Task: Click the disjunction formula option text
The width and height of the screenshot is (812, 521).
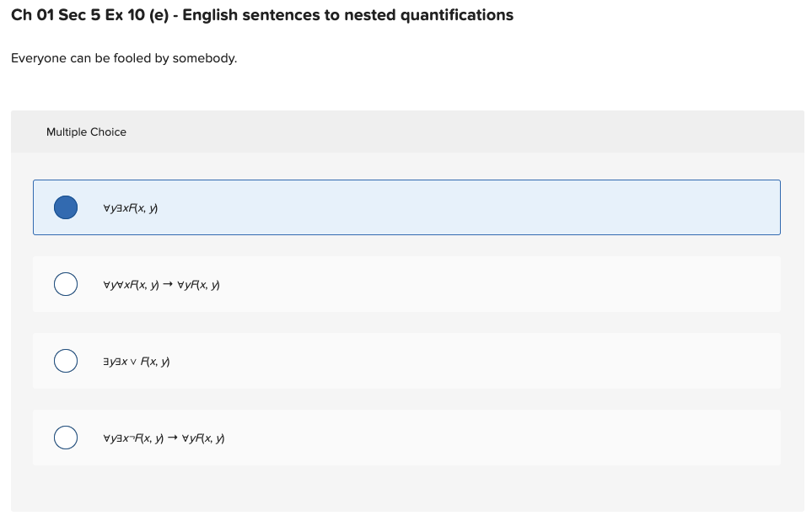Action: tap(136, 361)
